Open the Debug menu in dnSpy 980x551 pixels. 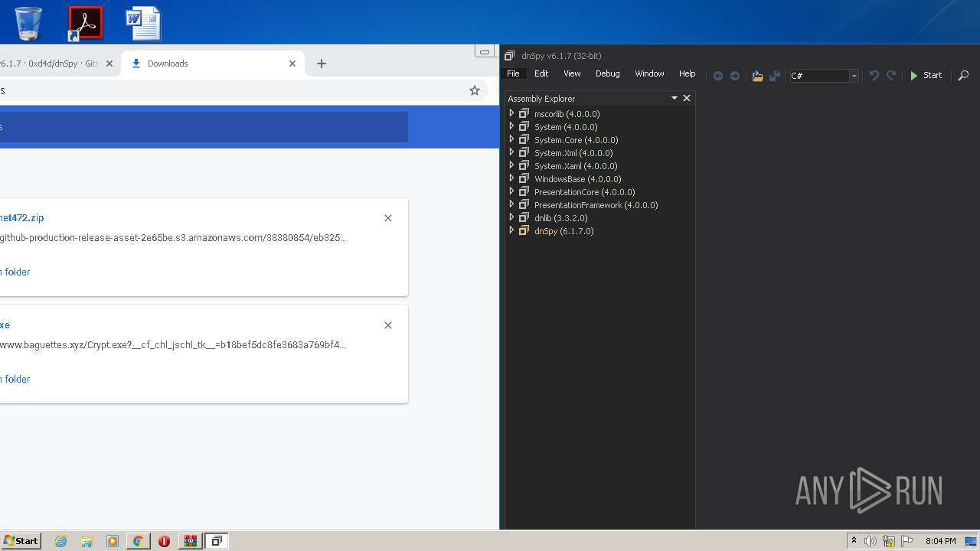(x=607, y=73)
